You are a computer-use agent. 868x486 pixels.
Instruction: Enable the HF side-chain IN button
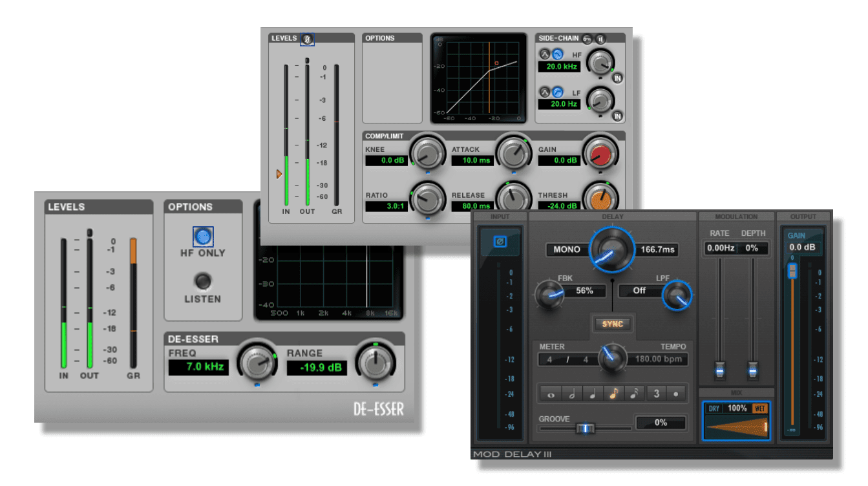point(617,78)
